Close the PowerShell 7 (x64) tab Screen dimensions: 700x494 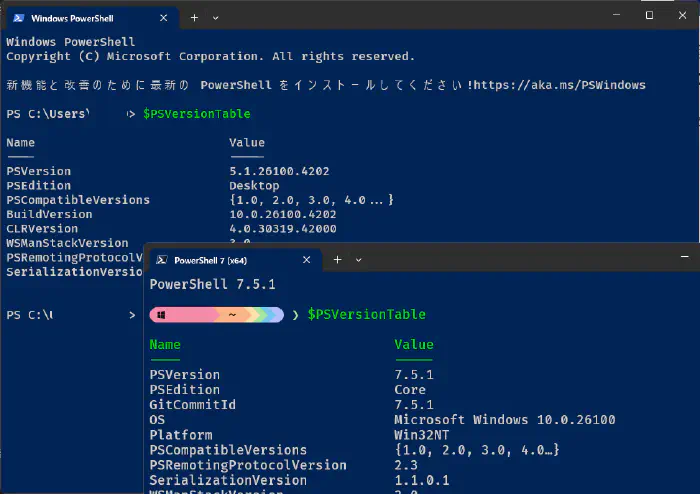point(306,260)
